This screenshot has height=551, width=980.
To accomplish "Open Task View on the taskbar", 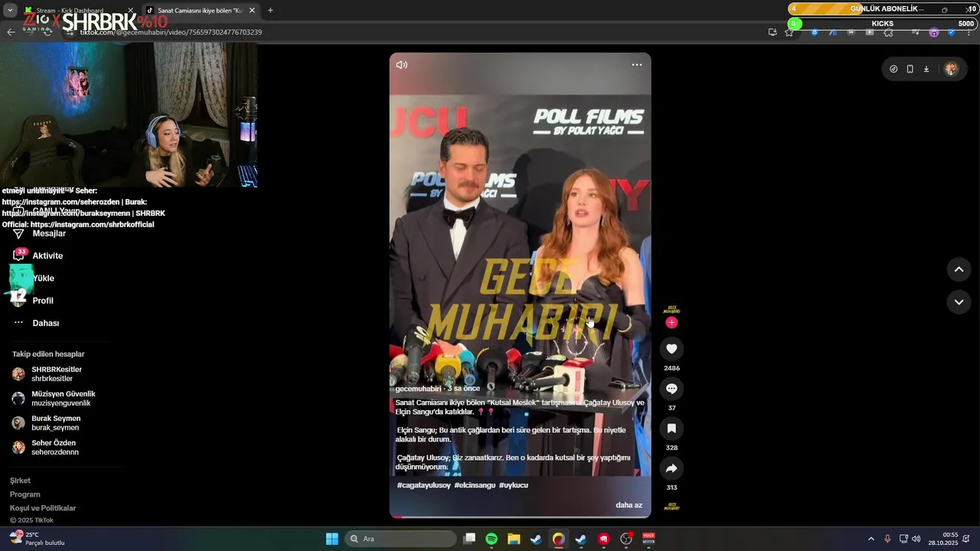I will [x=469, y=539].
